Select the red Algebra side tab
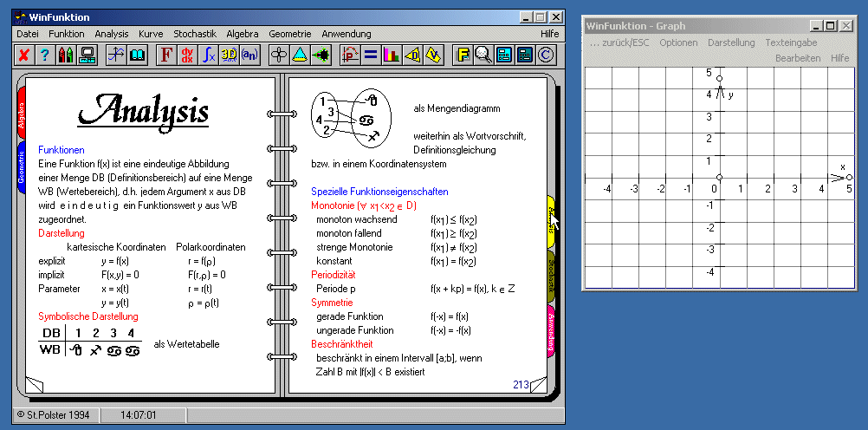 pyautogui.click(x=22, y=114)
